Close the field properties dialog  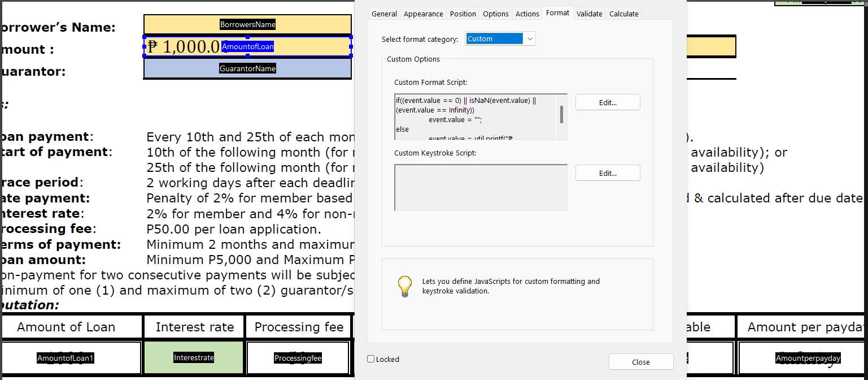pos(641,362)
